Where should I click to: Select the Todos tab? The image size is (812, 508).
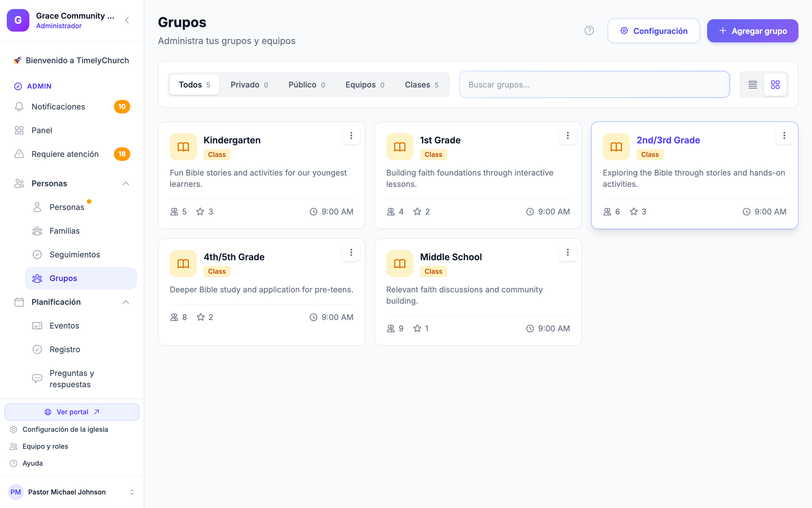pos(194,85)
